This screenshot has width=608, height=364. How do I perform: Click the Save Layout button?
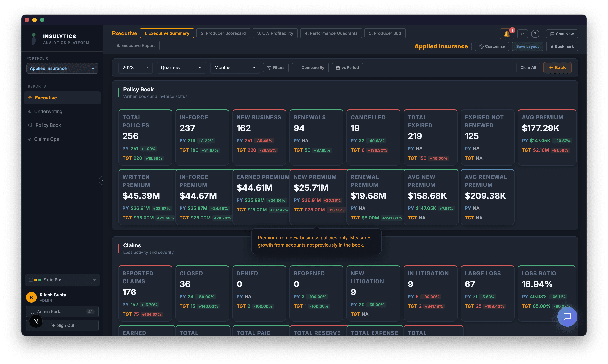(527, 46)
